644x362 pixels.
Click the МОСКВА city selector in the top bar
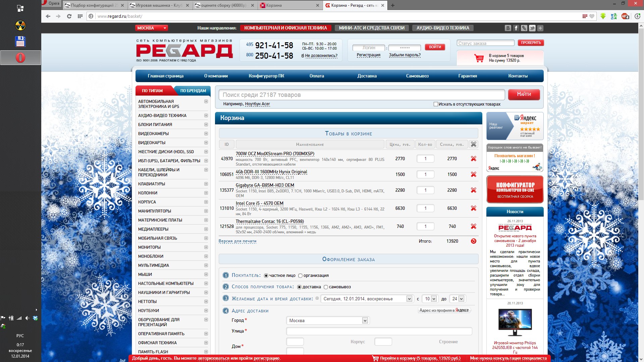151,28
